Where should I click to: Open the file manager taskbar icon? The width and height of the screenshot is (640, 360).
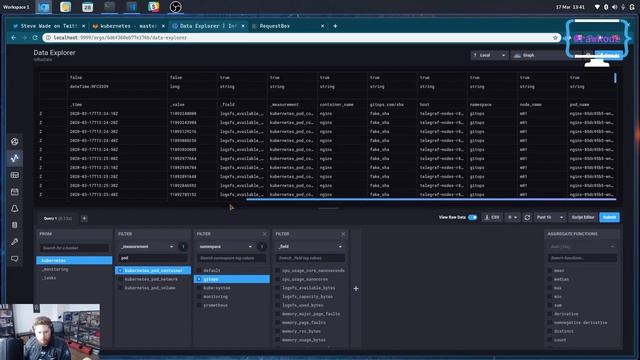pyautogui.click(x=65, y=7)
